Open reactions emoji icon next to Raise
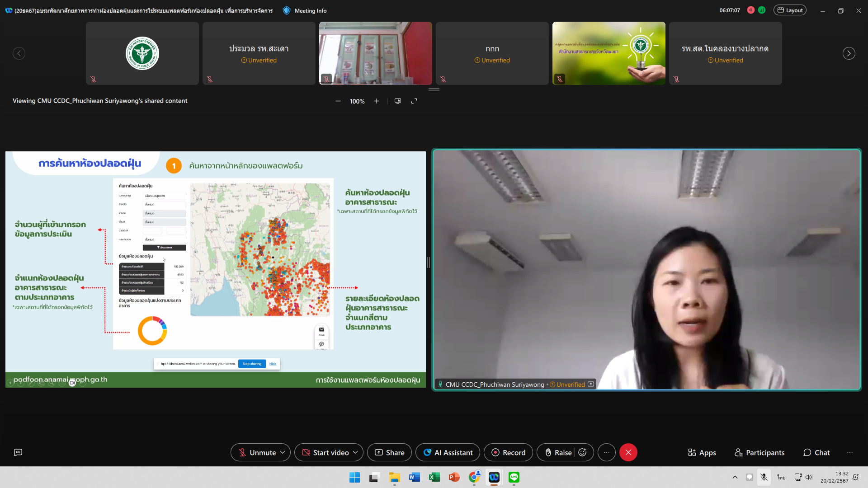Viewport: 868px width, 488px height. [583, 452]
